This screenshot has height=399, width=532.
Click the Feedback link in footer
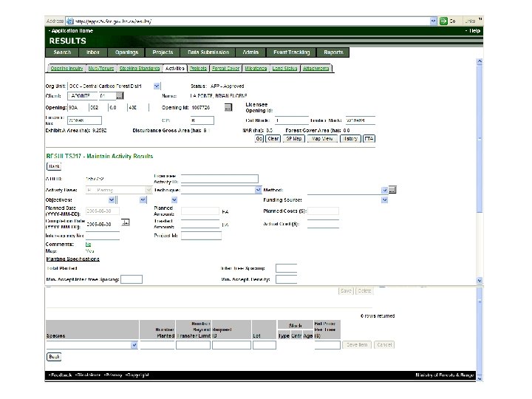point(60,375)
